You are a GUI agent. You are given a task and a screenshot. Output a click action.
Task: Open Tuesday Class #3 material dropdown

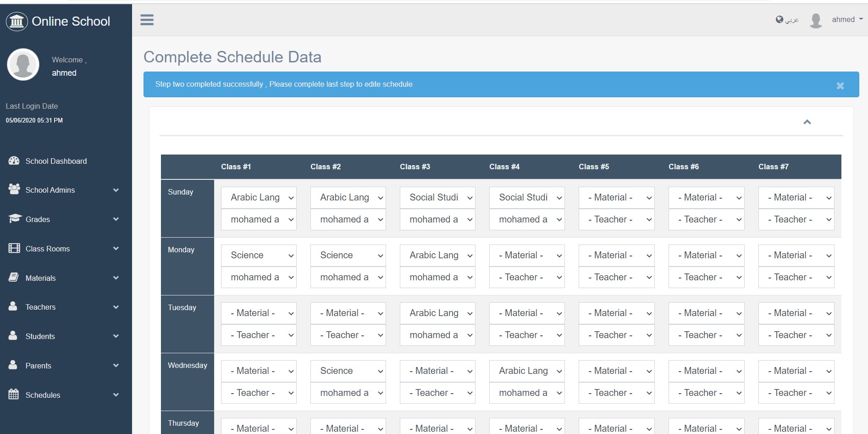[x=437, y=313]
